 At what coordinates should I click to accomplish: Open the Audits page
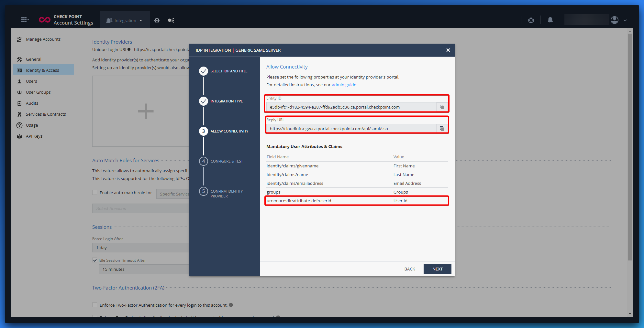tap(43, 103)
